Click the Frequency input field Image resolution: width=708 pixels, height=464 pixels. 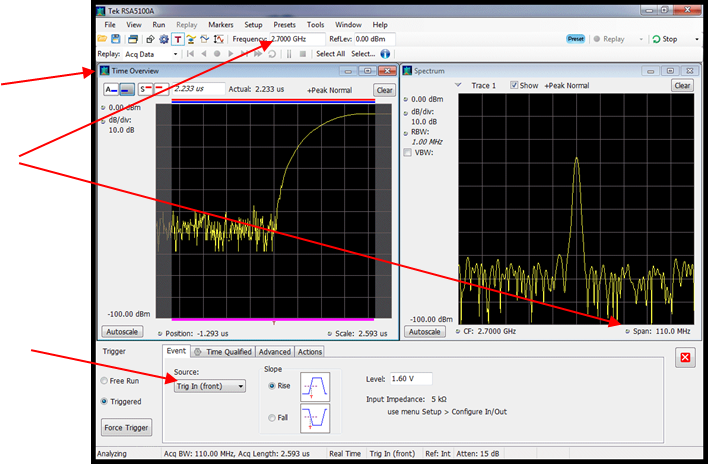point(296,39)
